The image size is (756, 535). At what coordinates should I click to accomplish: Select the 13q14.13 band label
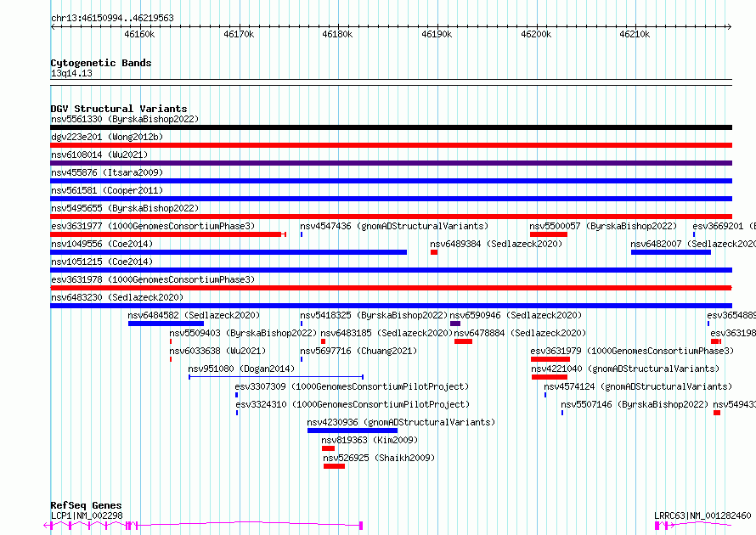[x=71, y=73]
